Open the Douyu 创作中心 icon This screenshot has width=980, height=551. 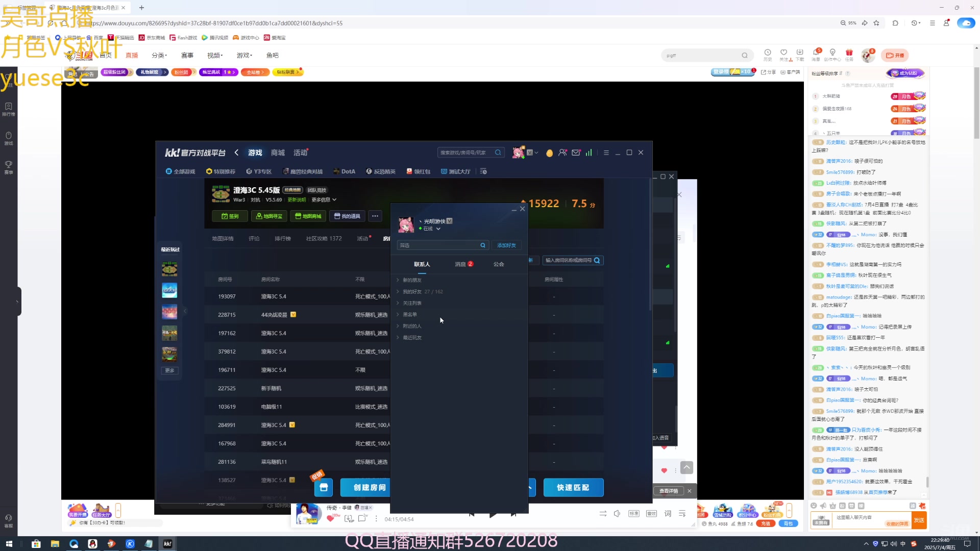pyautogui.click(x=832, y=55)
